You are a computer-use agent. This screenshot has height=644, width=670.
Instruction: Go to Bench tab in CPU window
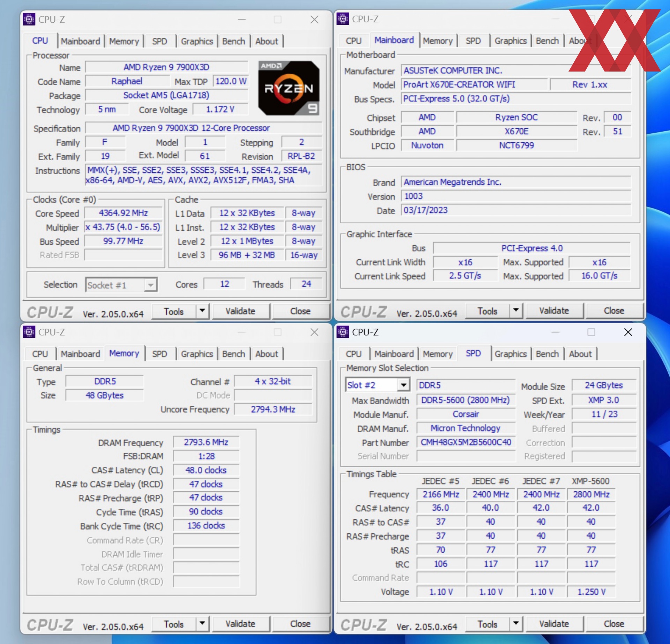point(233,41)
